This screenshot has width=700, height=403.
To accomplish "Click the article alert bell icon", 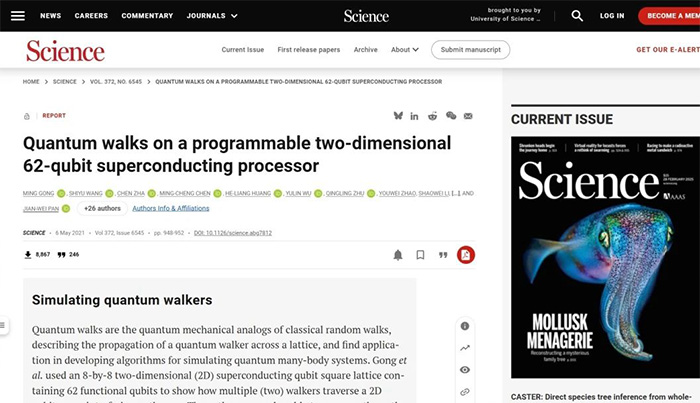I will point(398,255).
